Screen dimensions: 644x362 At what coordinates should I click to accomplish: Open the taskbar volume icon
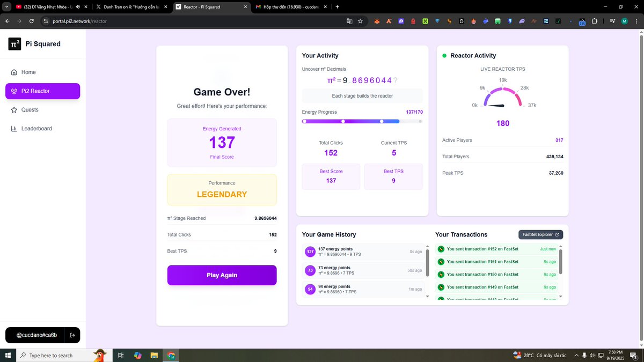point(592,355)
